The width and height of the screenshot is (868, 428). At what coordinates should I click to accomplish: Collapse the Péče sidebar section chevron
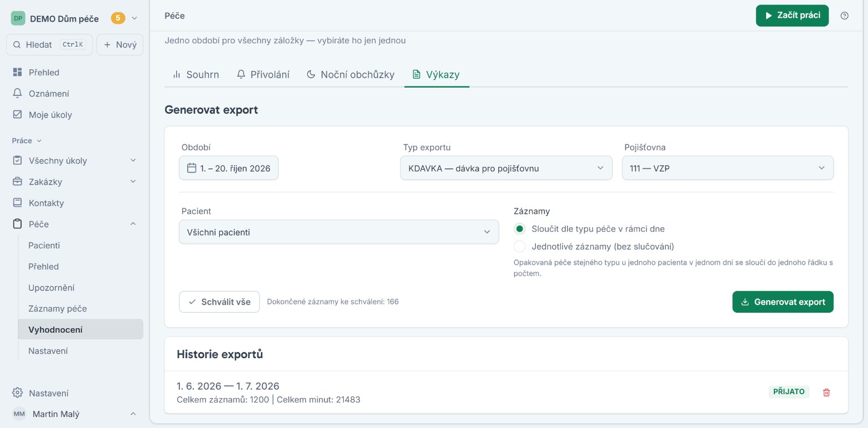133,224
